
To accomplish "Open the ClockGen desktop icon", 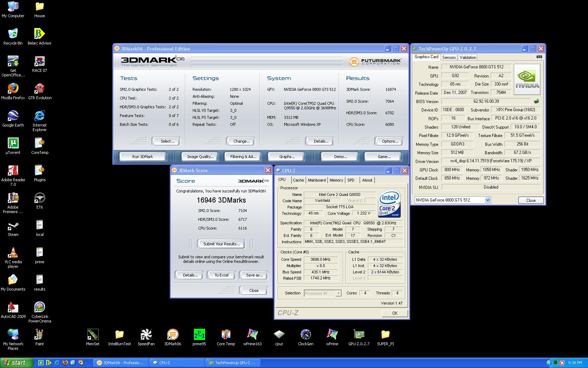I will (x=306, y=337).
